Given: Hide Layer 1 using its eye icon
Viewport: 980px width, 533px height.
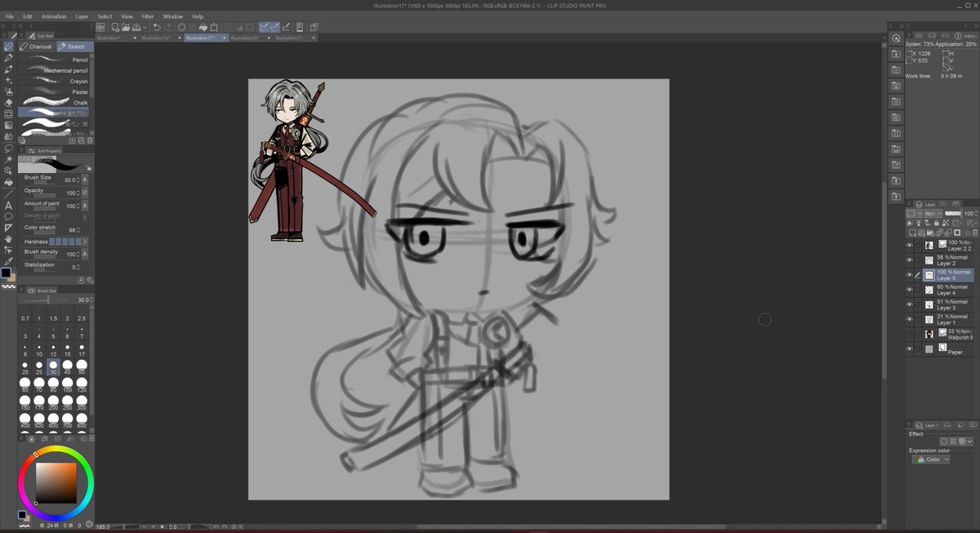Looking at the screenshot, I should coord(910,319).
